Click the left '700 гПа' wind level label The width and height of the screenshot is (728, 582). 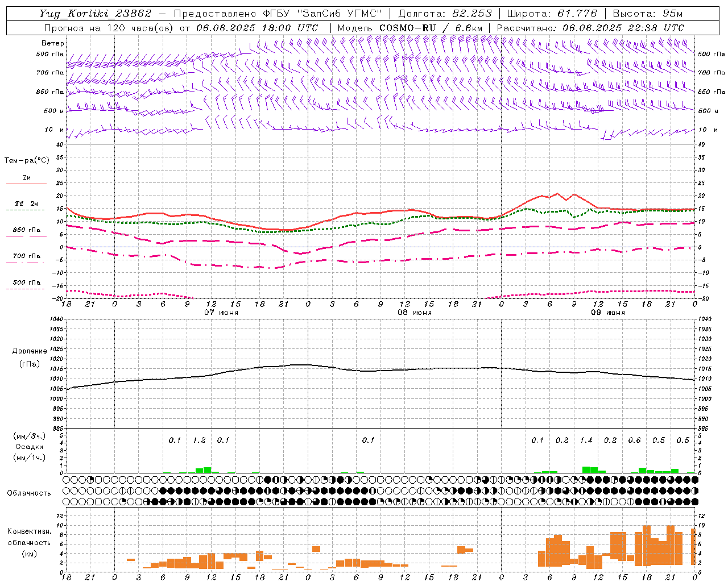(x=50, y=73)
